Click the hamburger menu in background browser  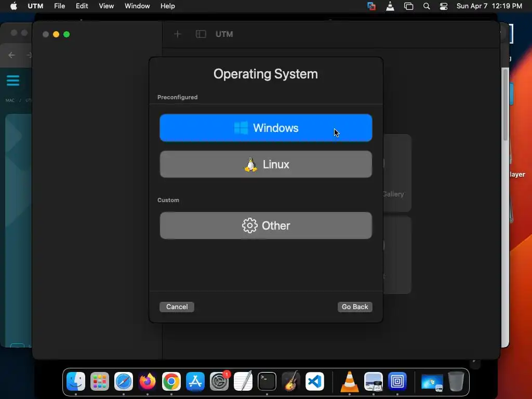(x=13, y=81)
